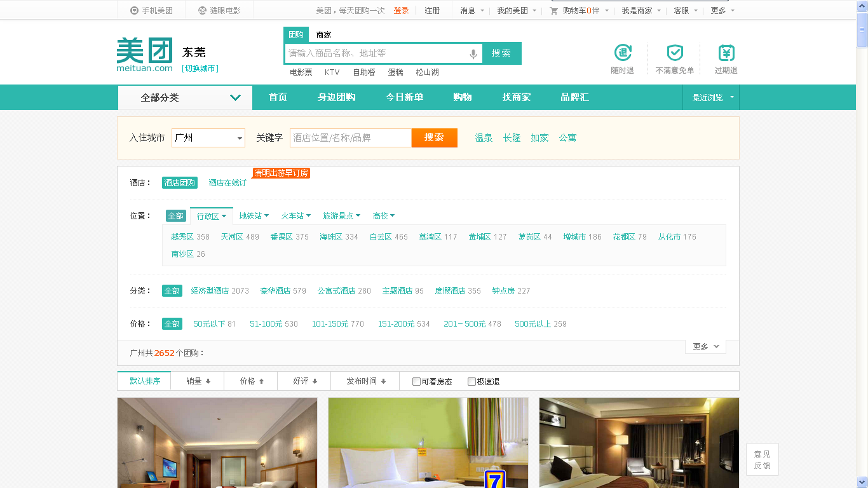Check the 极速退 option
Image resolution: width=868 pixels, height=488 pixels.
(x=471, y=381)
